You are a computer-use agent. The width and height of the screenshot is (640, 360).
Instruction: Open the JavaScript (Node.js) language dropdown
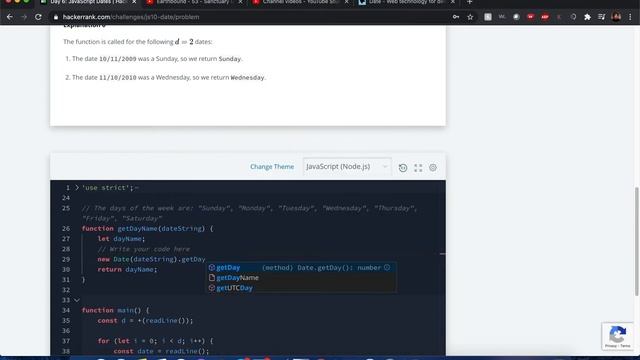(347, 167)
